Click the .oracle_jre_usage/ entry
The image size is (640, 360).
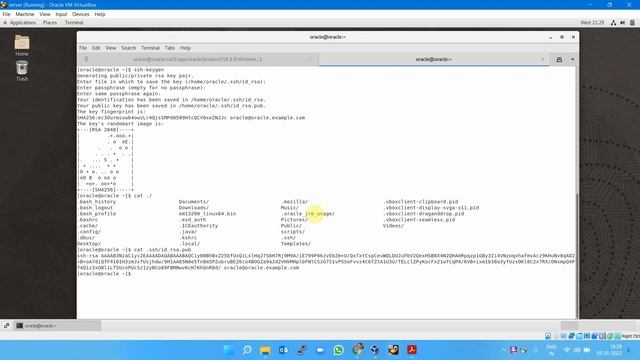coord(308,213)
